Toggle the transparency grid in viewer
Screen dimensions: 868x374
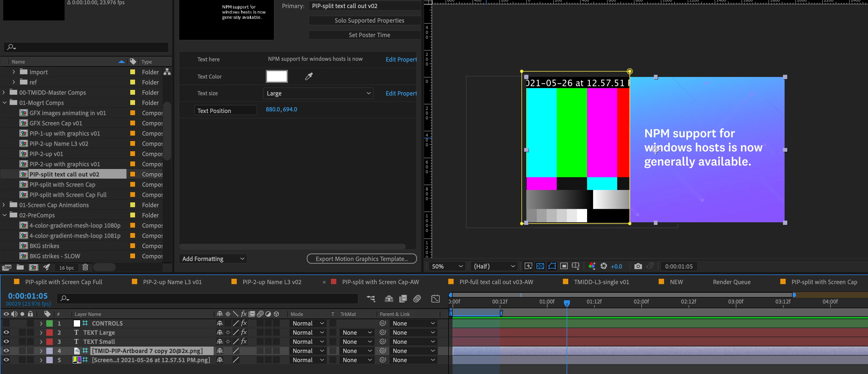[540, 266]
